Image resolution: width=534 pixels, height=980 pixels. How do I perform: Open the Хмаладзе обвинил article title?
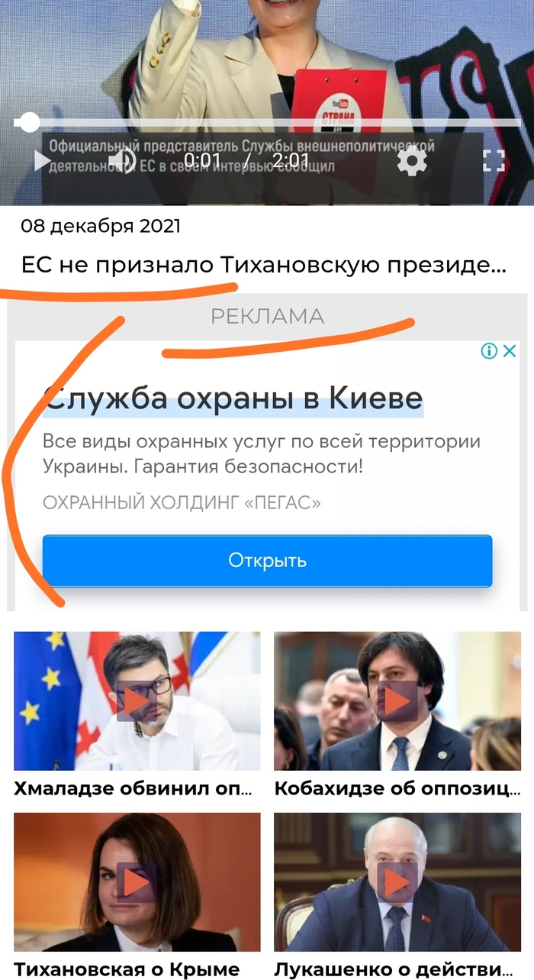pyautogui.click(x=133, y=788)
